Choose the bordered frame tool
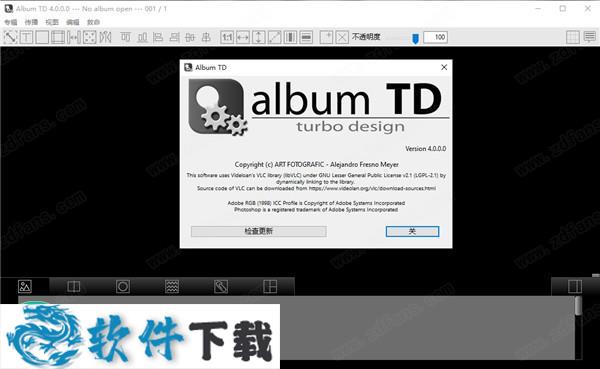Viewport: 600px width, 369px height. click(58, 37)
